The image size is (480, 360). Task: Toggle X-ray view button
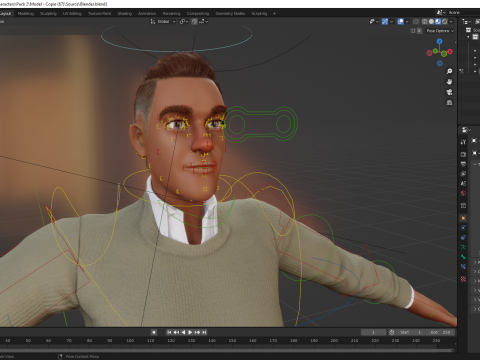click(416, 22)
